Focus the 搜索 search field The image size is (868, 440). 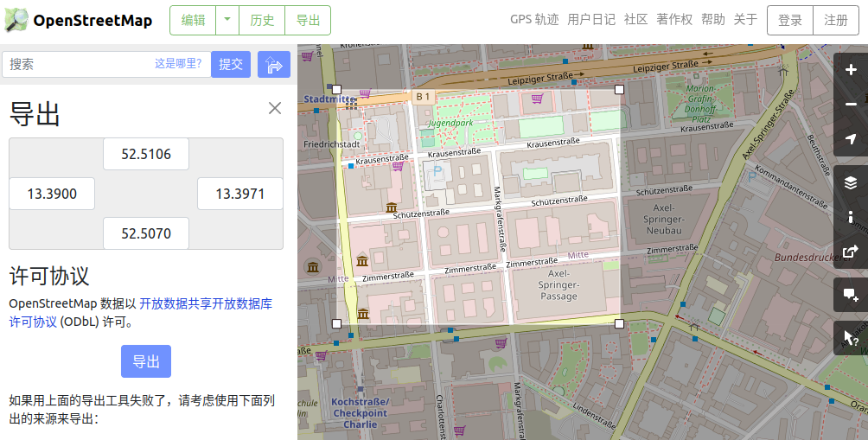(106, 64)
